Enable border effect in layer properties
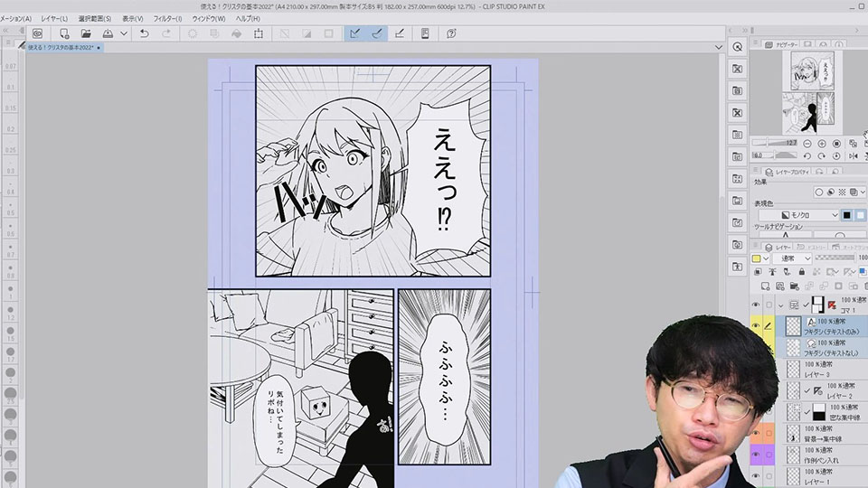Screen dimensions: 868x488 pos(819,192)
